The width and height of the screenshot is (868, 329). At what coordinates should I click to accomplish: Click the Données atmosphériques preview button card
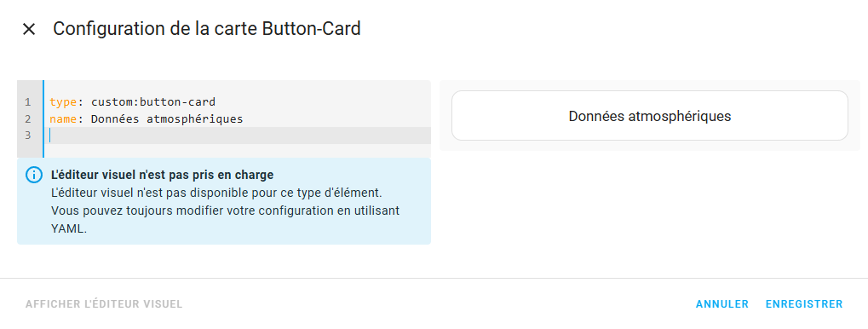[x=649, y=116]
